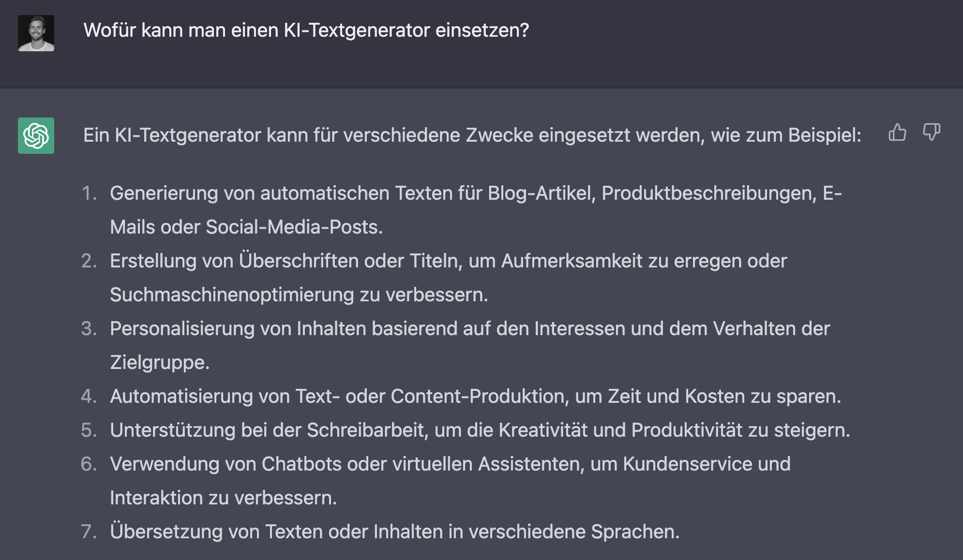
Task: Give negative feedback via thumbs down icon
Action: pos(931,133)
